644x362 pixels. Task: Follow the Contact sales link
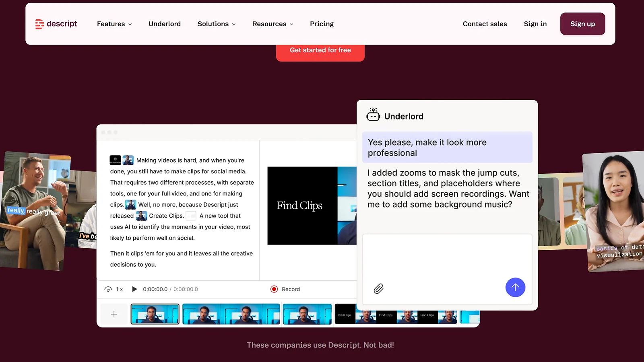click(x=485, y=24)
